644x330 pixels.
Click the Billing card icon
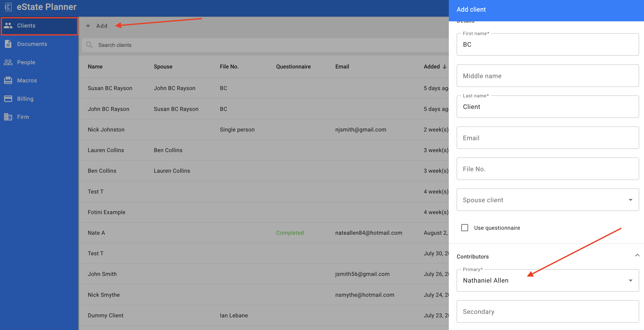click(x=8, y=99)
